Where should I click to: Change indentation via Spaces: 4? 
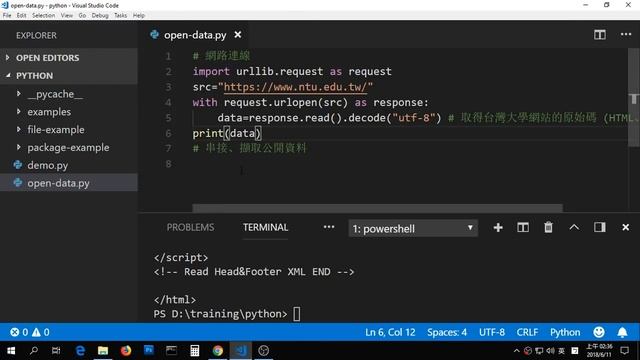(x=447, y=332)
